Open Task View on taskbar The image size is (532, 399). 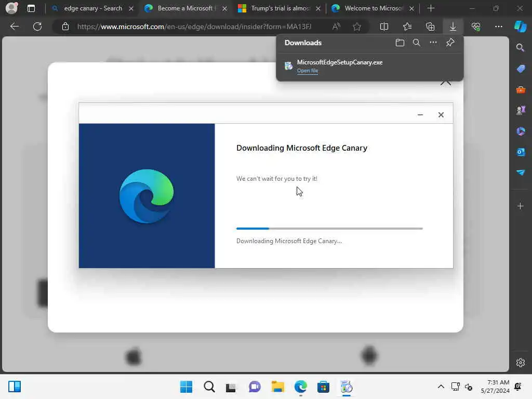[x=231, y=387]
